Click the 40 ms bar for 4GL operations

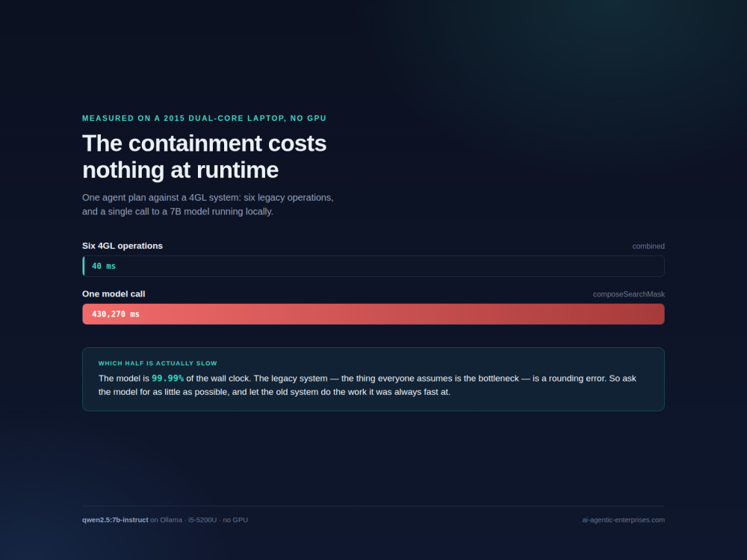373,267
